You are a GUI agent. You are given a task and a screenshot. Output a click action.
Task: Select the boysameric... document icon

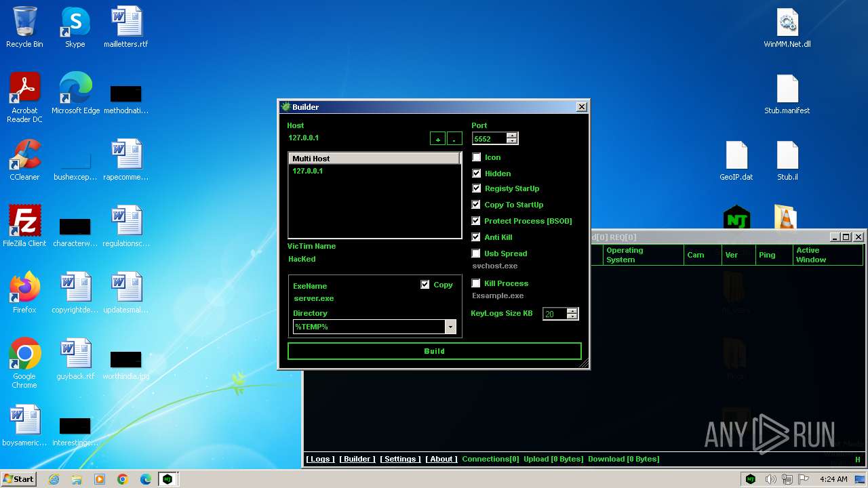click(24, 426)
